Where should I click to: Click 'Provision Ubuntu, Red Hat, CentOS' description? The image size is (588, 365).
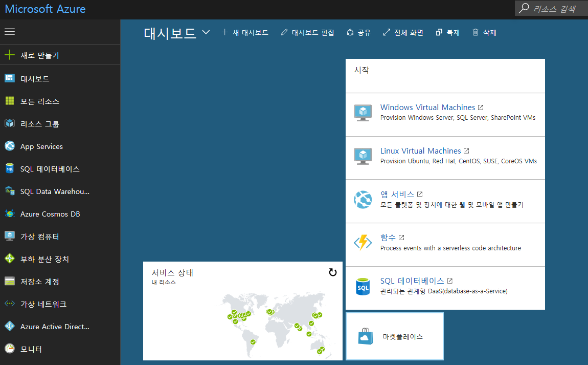pyautogui.click(x=458, y=161)
